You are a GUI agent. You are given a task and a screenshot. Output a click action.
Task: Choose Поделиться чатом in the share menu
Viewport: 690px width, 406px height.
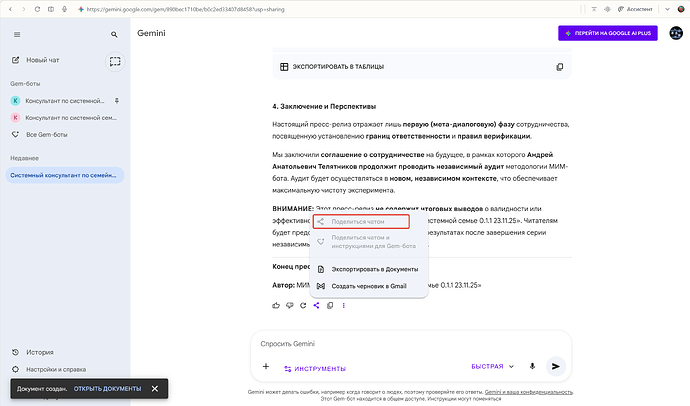point(361,222)
